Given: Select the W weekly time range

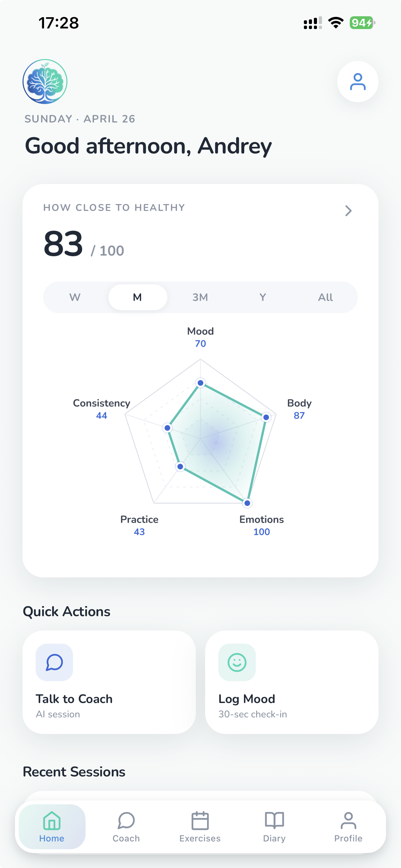Looking at the screenshot, I should pos(75,297).
